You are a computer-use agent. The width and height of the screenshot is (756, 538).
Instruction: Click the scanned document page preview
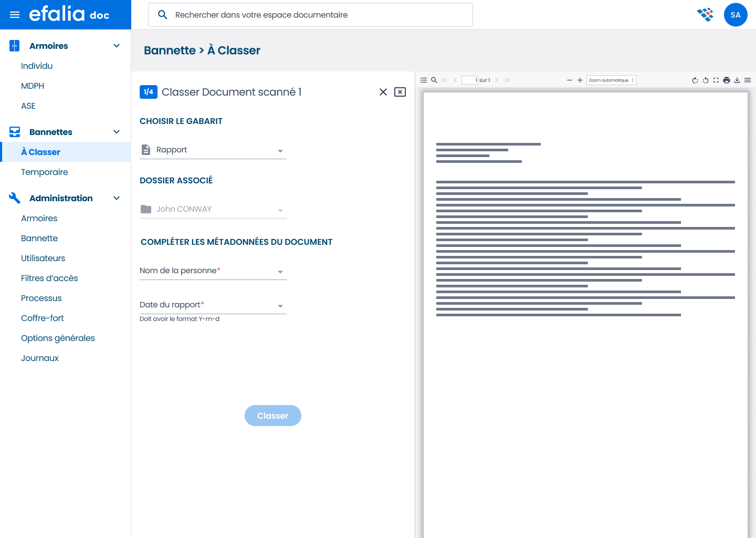[x=585, y=315]
